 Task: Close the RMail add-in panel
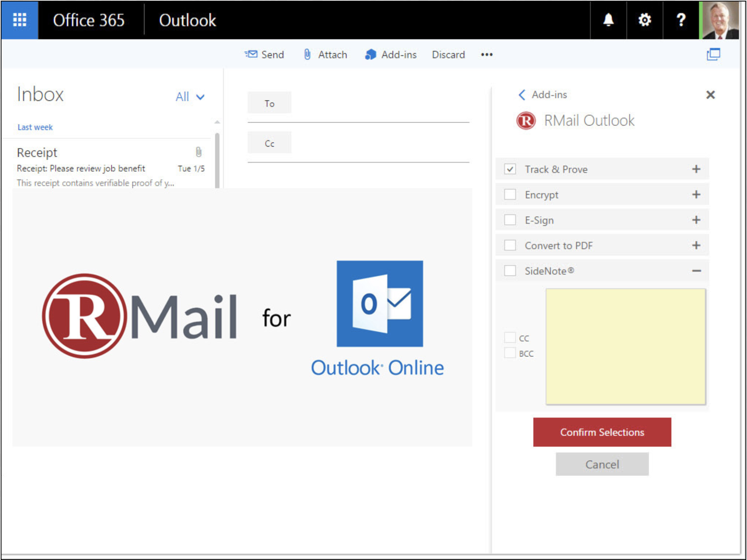coord(710,94)
